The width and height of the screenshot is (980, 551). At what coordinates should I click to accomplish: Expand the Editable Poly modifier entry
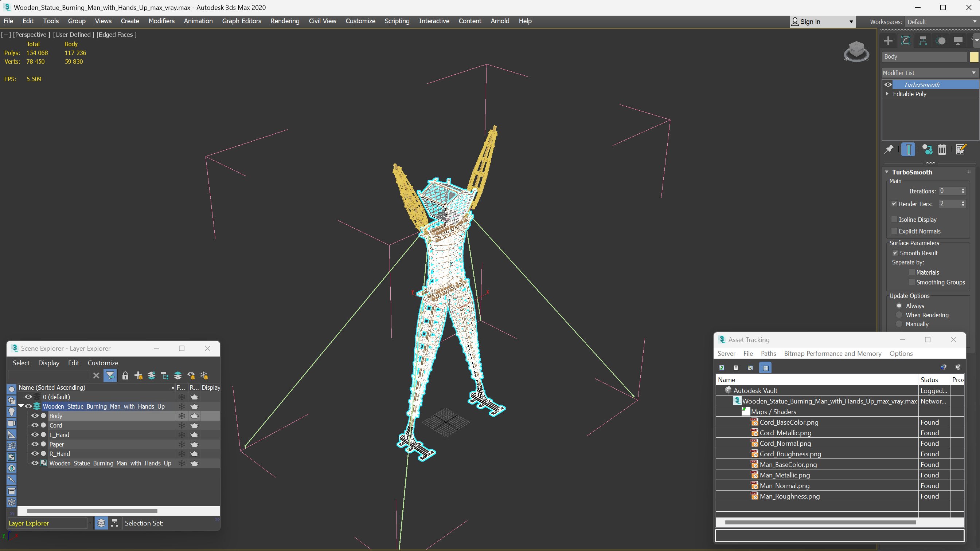(x=887, y=94)
